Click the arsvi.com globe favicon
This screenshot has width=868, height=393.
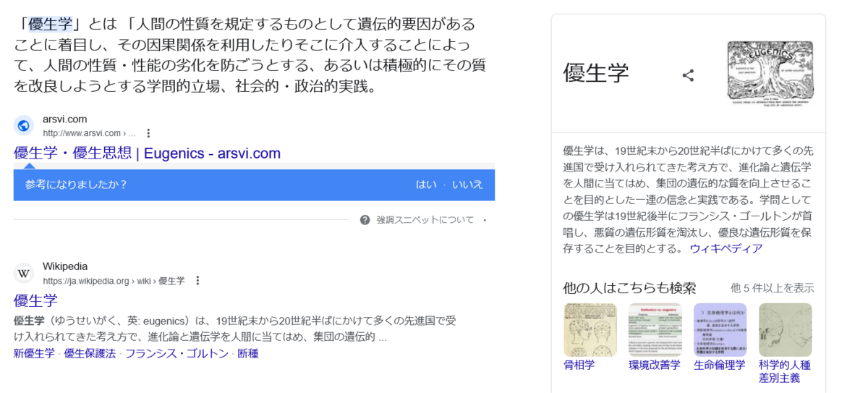tap(24, 125)
